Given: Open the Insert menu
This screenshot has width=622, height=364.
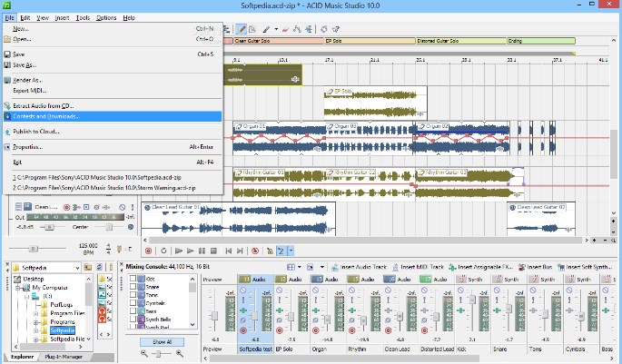Looking at the screenshot, I should coord(62,18).
